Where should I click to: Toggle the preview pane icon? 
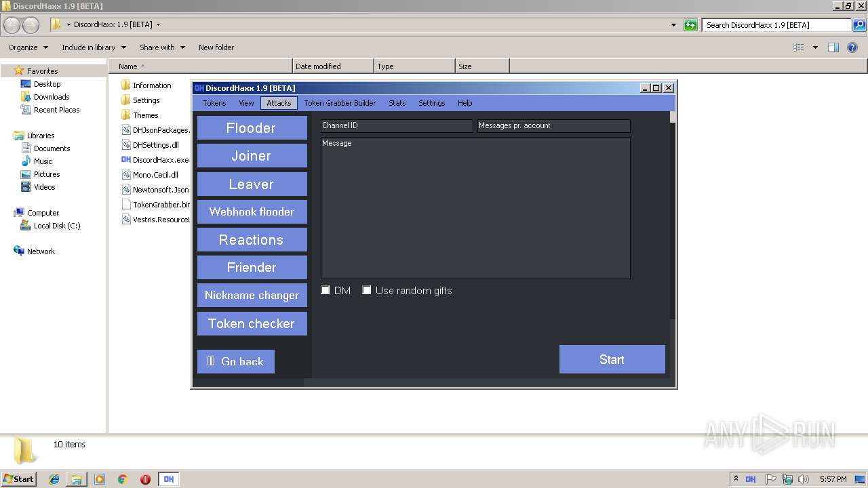pyautogui.click(x=833, y=47)
